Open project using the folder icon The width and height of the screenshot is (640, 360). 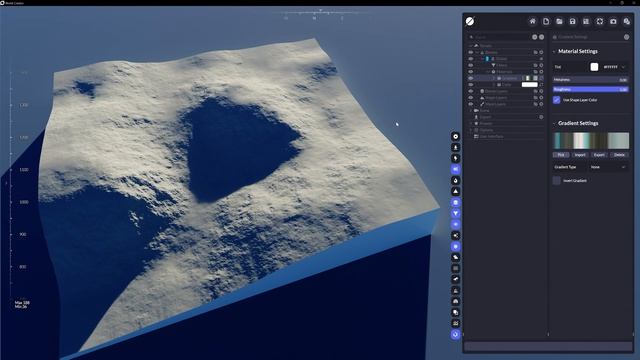click(x=559, y=21)
